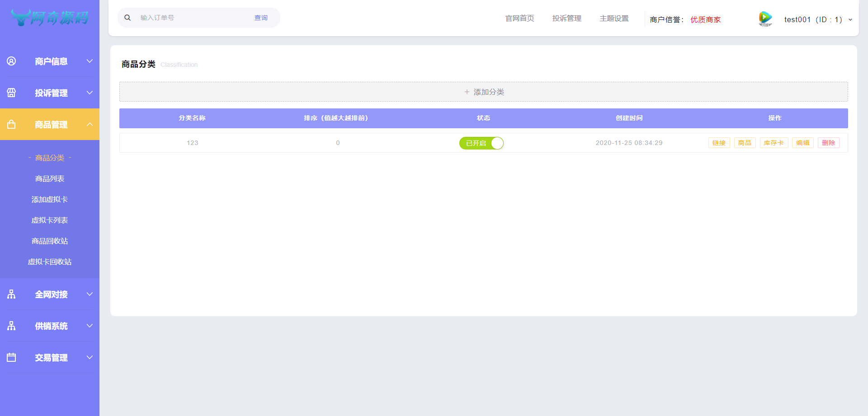Open 主题设置 in the top navigation
This screenshot has width=868, height=416.
pyautogui.click(x=614, y=19)
